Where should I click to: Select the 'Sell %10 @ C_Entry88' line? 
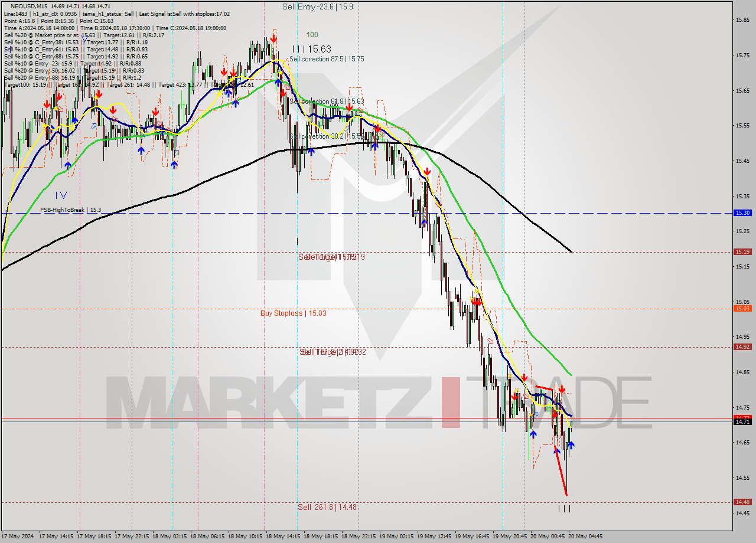tap(76, 56)
